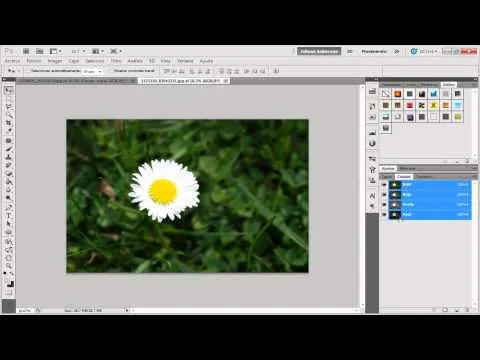This screenshot has width=480, height=360.
Task: Click the foreground/background color swatches
Action: tap(10, 283)
